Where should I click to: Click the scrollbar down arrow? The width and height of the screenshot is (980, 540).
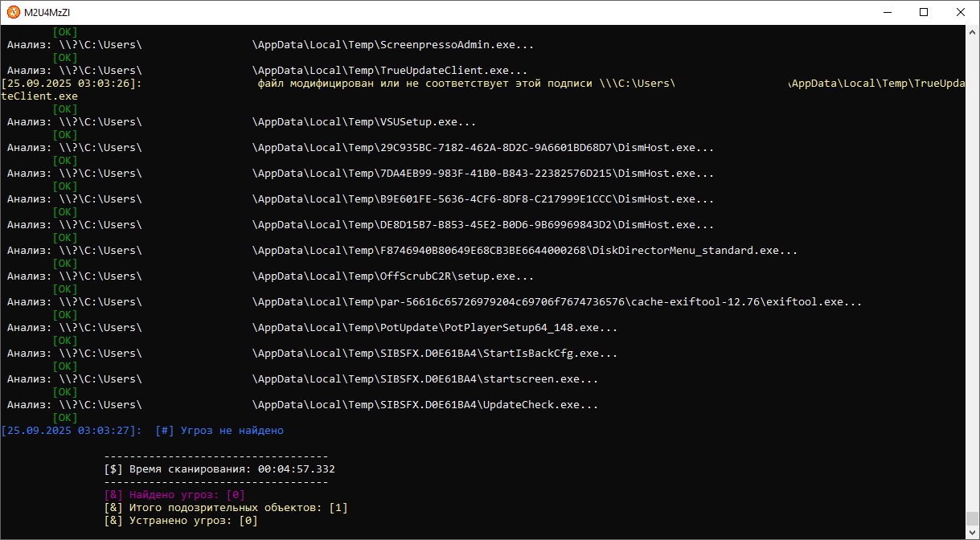972,532
